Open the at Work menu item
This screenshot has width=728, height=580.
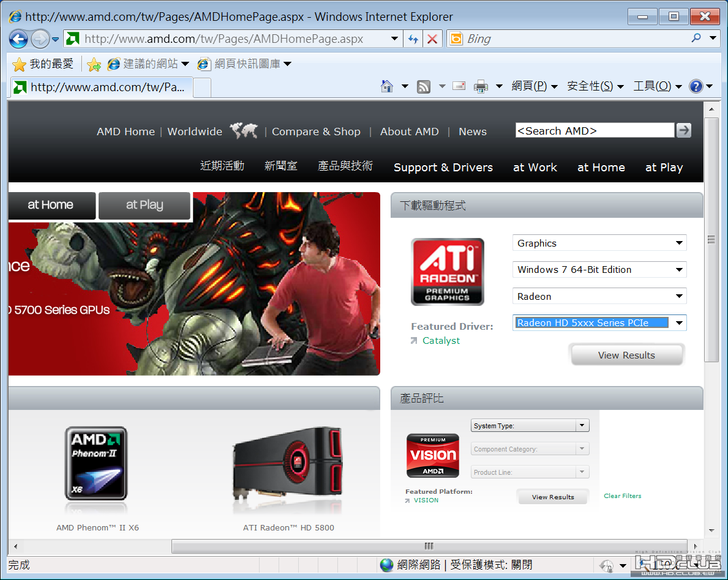tap(535, 168)
